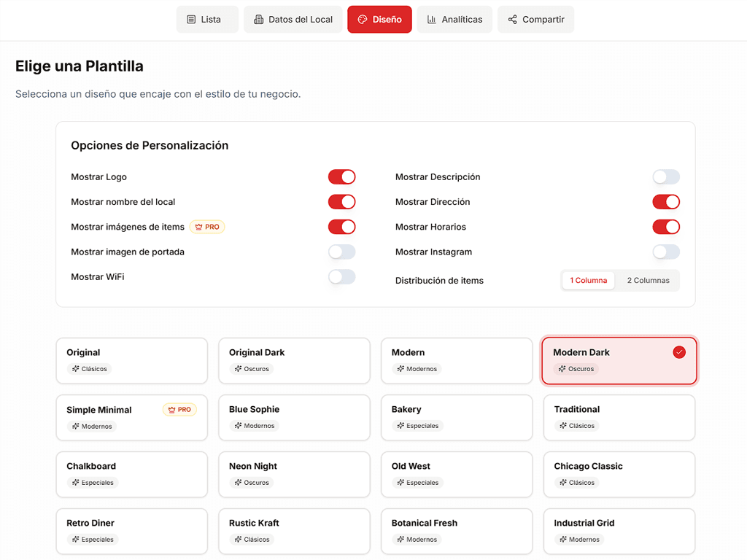Viewport: 747px width, 560px height.
Task: Click the bar chart icon in Analíticas
Action: [432, 20]
